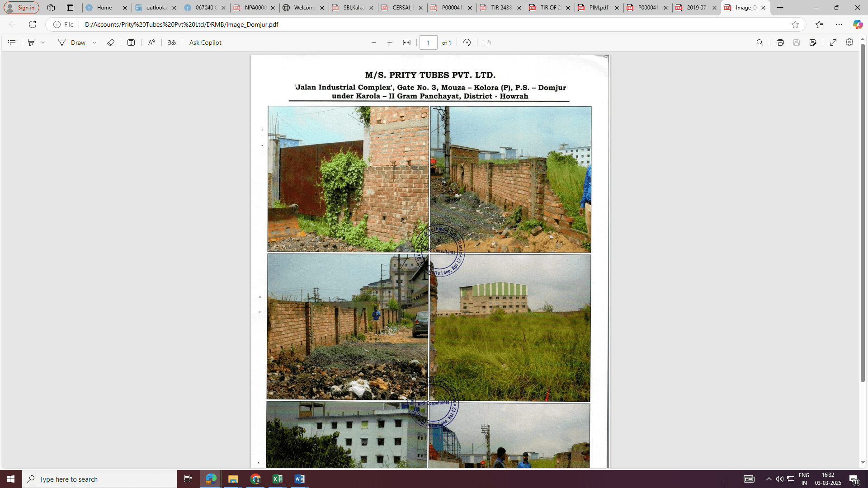The image size is (868, 488).
Task: Open Excel from the taskbar
Action: [x=278, y=479]
